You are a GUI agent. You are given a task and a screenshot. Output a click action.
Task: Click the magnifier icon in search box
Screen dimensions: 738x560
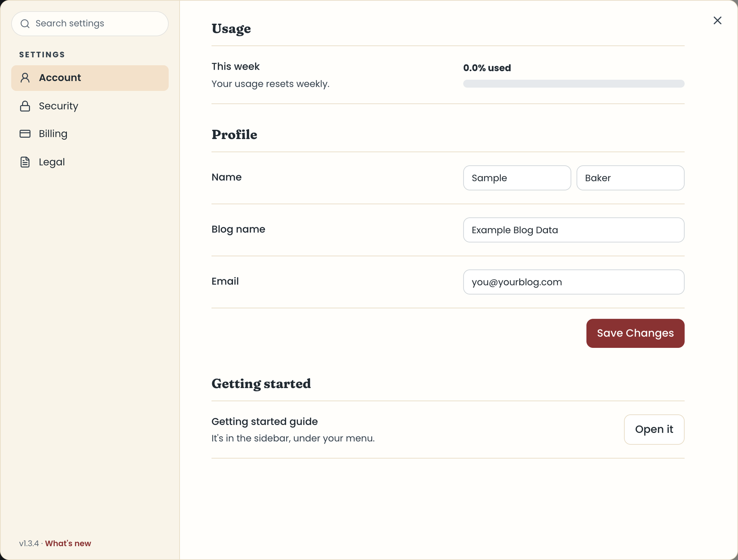tap(25, 24)
